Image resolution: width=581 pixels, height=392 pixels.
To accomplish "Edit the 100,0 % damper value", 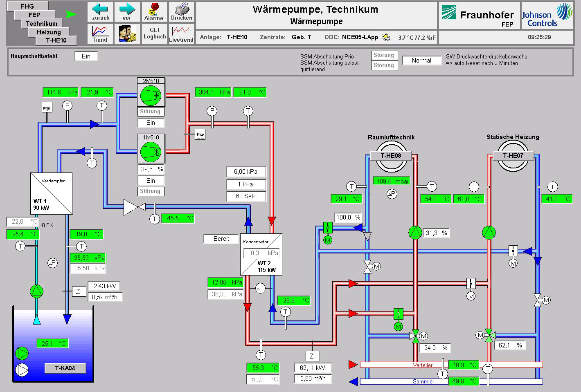I will click(x=349, y=217).
